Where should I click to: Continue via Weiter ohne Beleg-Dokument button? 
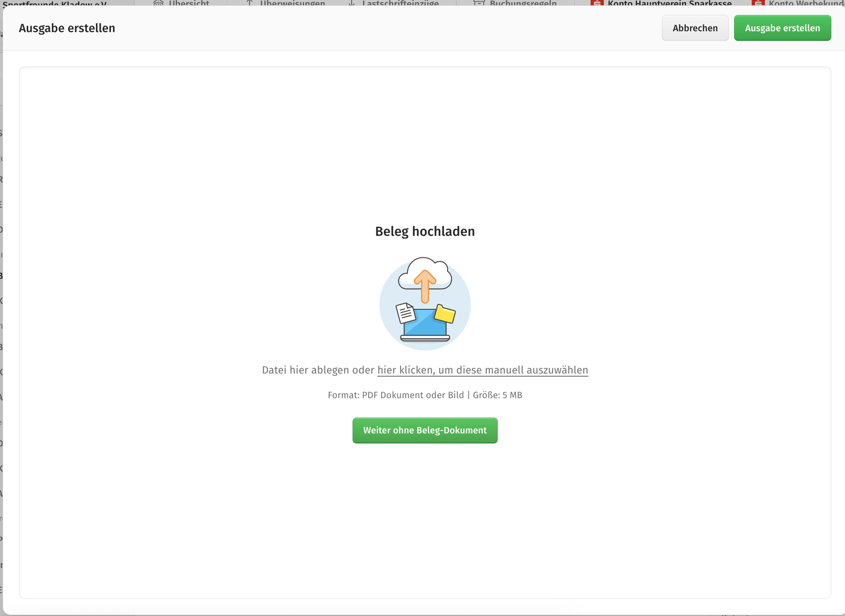[x=425, y=430]
